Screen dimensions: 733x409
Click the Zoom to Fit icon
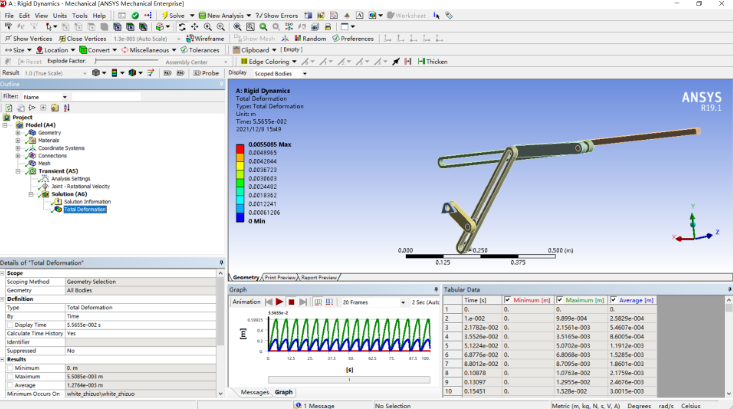(x=237, y=27)
